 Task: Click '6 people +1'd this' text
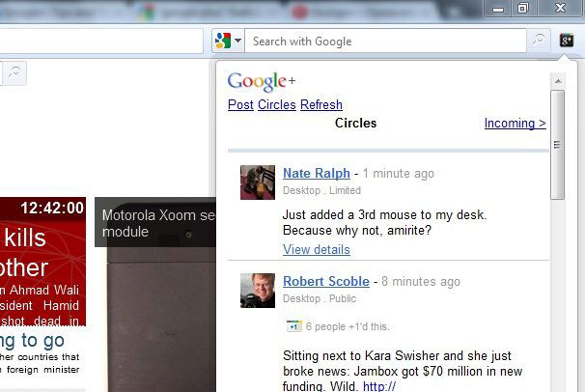pos(348,326)
